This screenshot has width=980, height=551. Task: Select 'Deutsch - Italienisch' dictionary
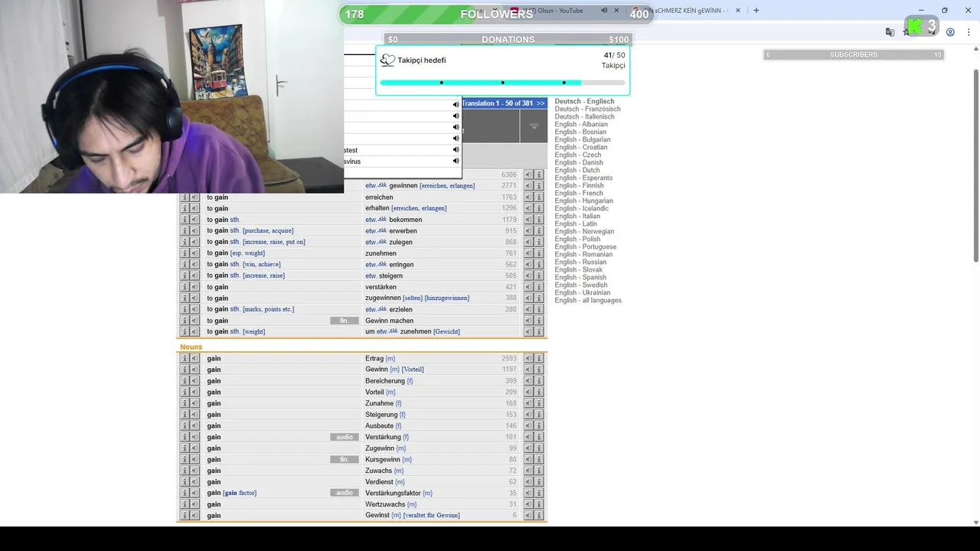[584, 116]
